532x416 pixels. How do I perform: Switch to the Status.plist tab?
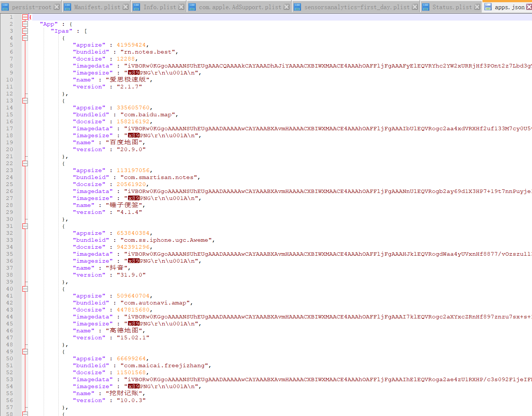click(x=452, y=7)
